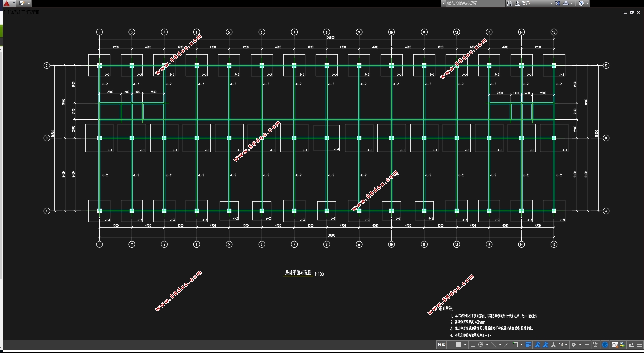644x353 pixels.
Task: Click the status bar icon with green checkmark
Action: point(622,345)
